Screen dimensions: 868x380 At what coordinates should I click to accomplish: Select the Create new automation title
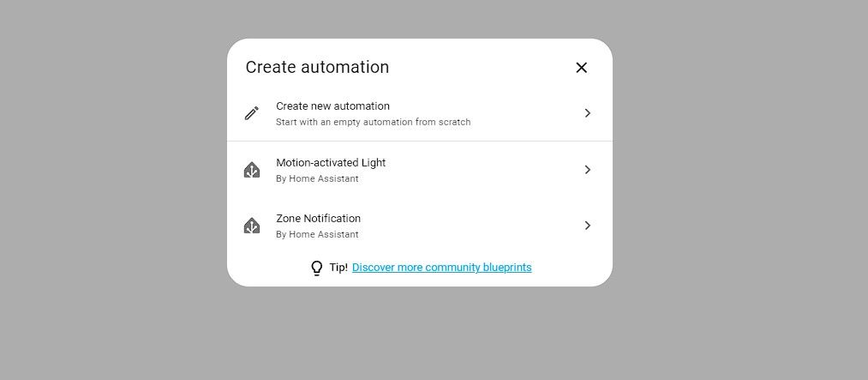click(x=332, y=106)
